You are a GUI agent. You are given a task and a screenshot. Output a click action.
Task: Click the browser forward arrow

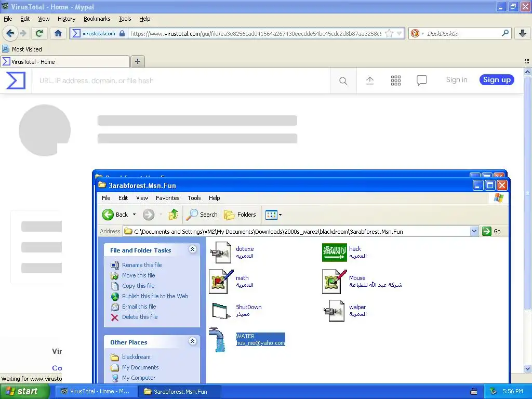(x=23, y=33)
